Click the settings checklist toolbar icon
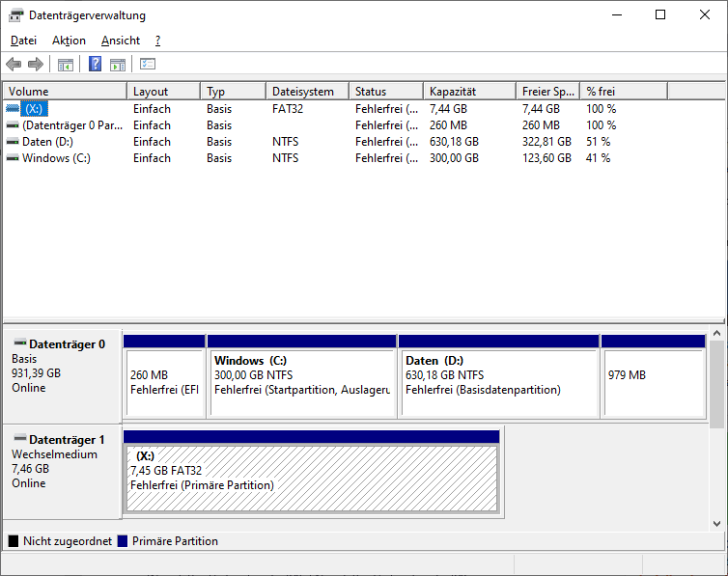The width and height of the screenshot is (728, 576). pyautogui.click(x=148, y=64)
